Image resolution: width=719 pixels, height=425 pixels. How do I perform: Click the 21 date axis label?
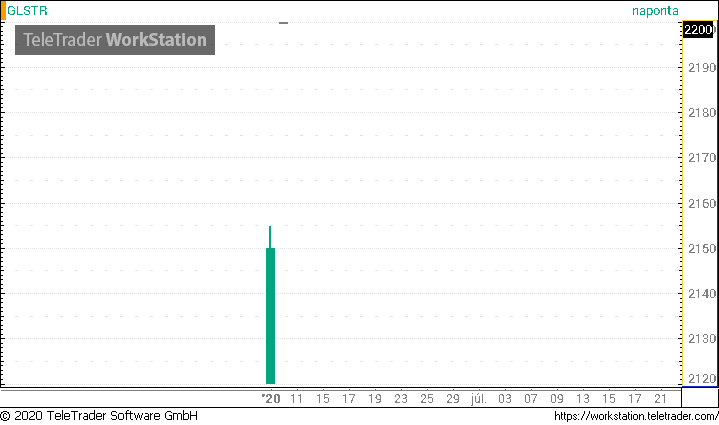(x=660, y=398)
